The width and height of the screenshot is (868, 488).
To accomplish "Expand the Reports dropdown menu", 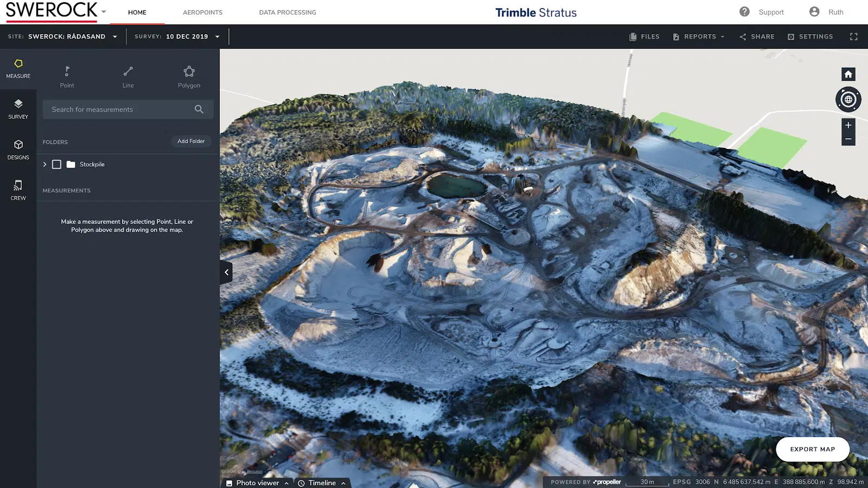I will pyautogui.click(x=699, y=36).
